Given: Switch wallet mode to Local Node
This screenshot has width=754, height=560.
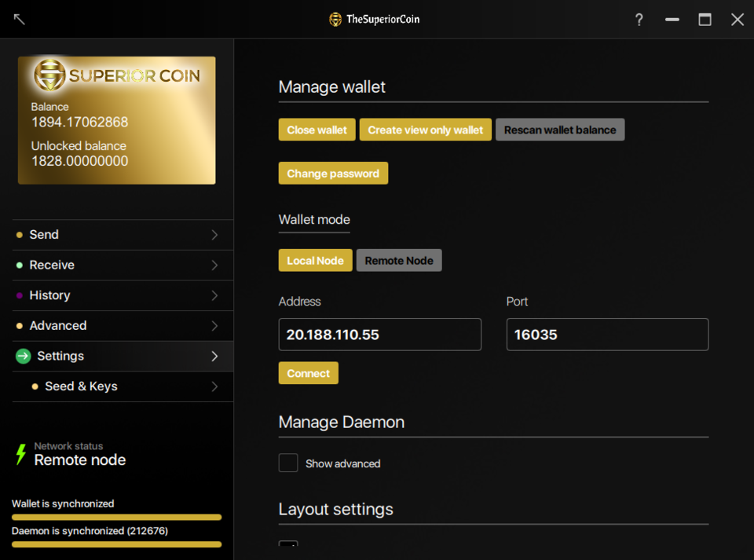Looking at the screenshot, I should [x=316, y=261].
